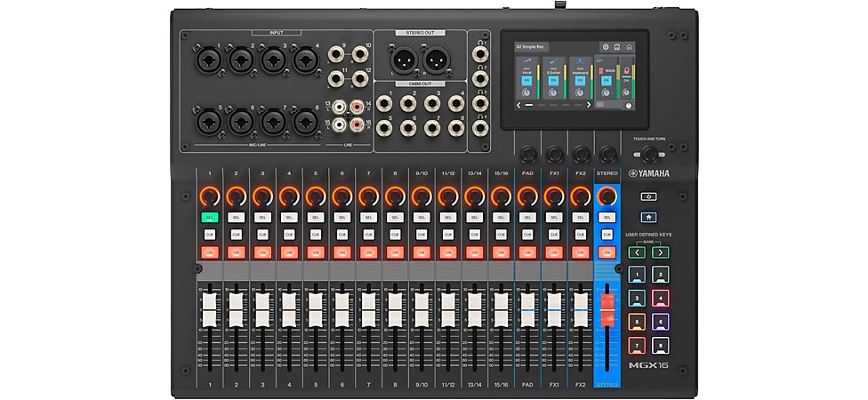The image size is (868, 400).
Task: Click the FX1 fader cap
Action: tap(553, 310)
